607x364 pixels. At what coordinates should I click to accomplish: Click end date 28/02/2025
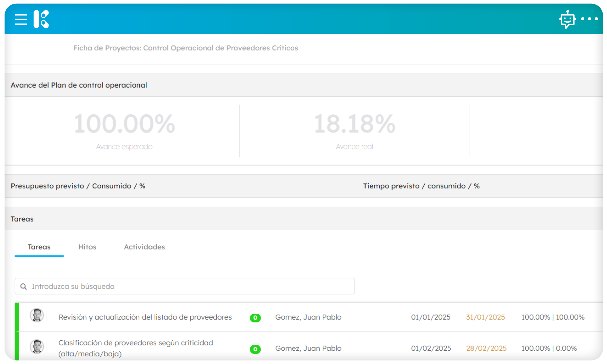pyautogui.click(x=486, y=348)
